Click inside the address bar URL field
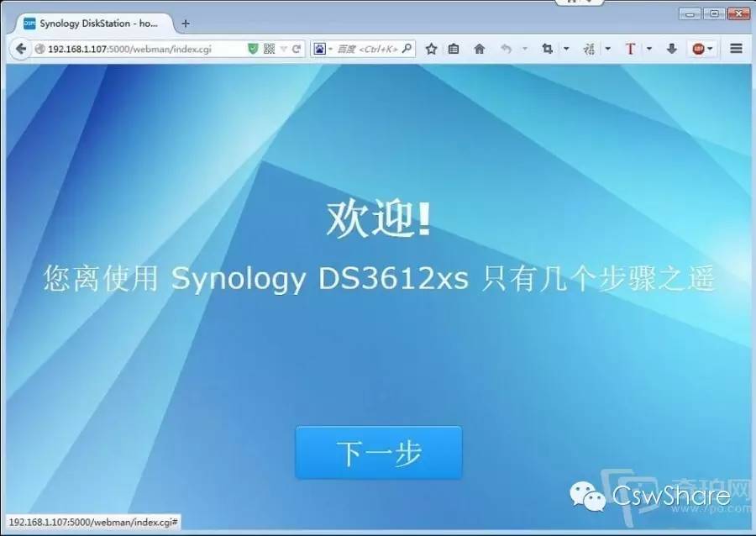The image size is (756, 536). pos(143,48)
